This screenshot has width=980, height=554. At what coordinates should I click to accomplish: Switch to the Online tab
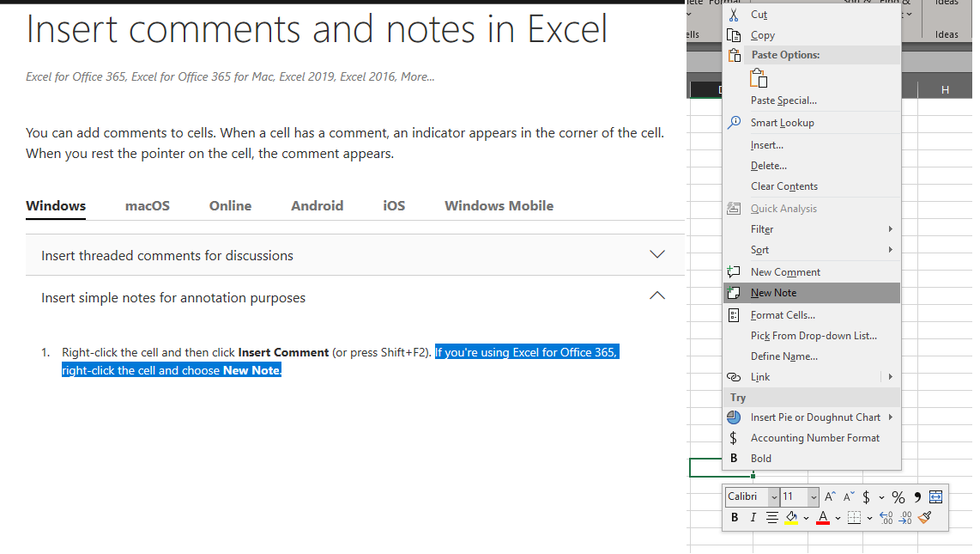click(231, 206)
